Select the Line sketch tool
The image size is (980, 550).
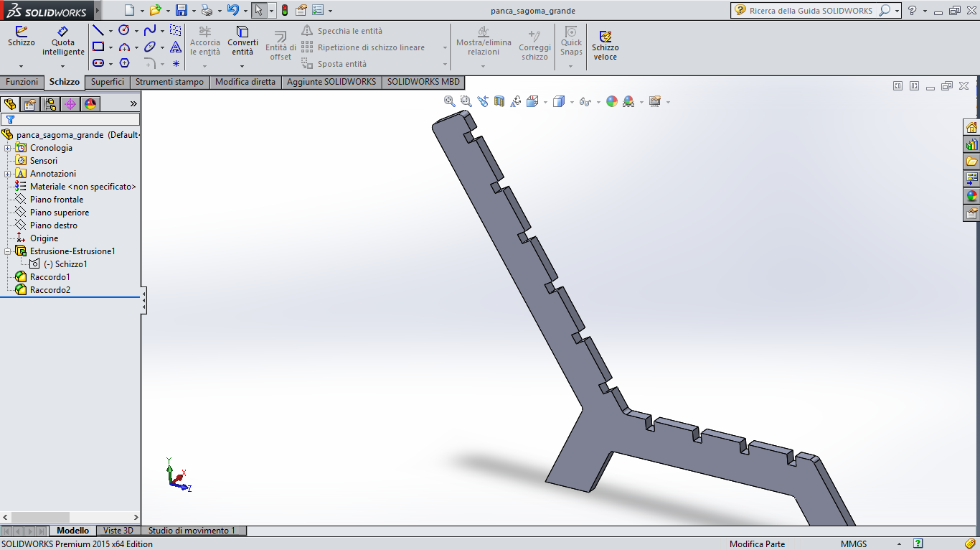pyautogui.click(x=98, y=30)
